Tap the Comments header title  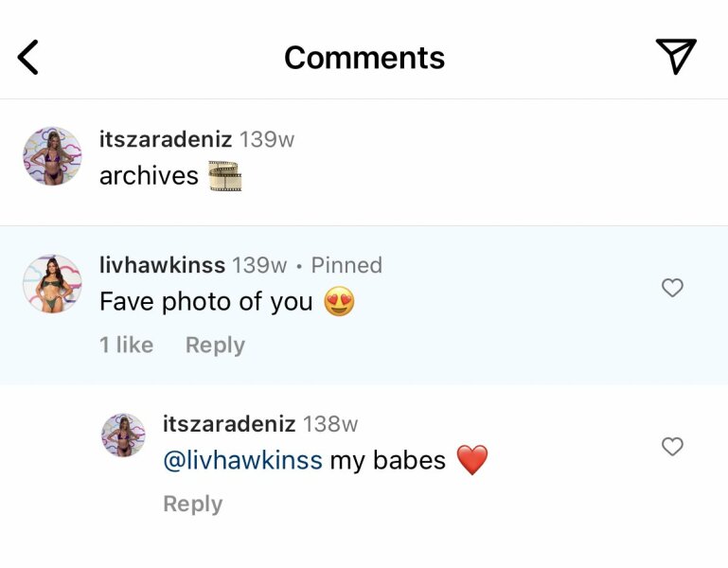(x=364, y=58)
